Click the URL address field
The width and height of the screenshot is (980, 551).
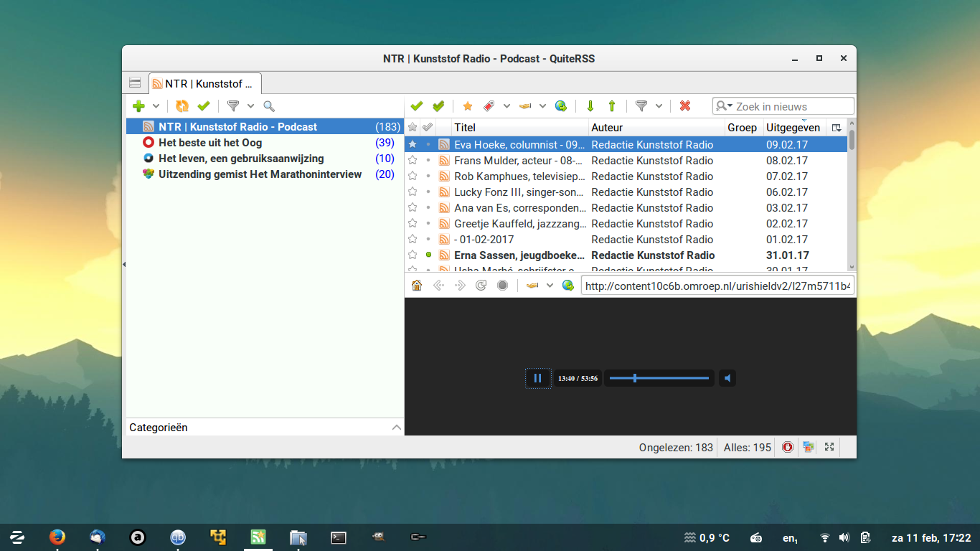pos(717,286)
